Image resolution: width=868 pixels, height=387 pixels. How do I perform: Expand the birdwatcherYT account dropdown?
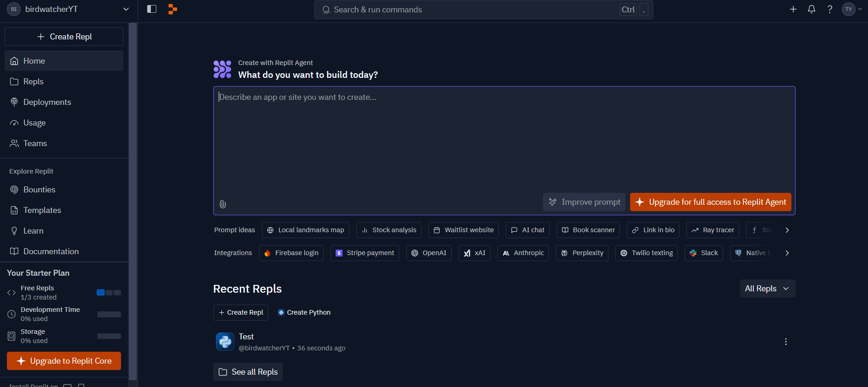pyautogui.click(x=126, y=9)
